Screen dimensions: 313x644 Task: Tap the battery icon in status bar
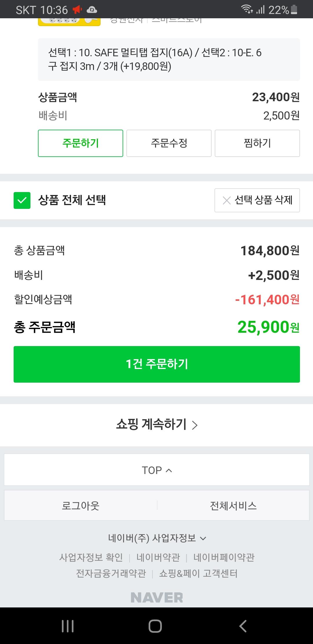294,10
